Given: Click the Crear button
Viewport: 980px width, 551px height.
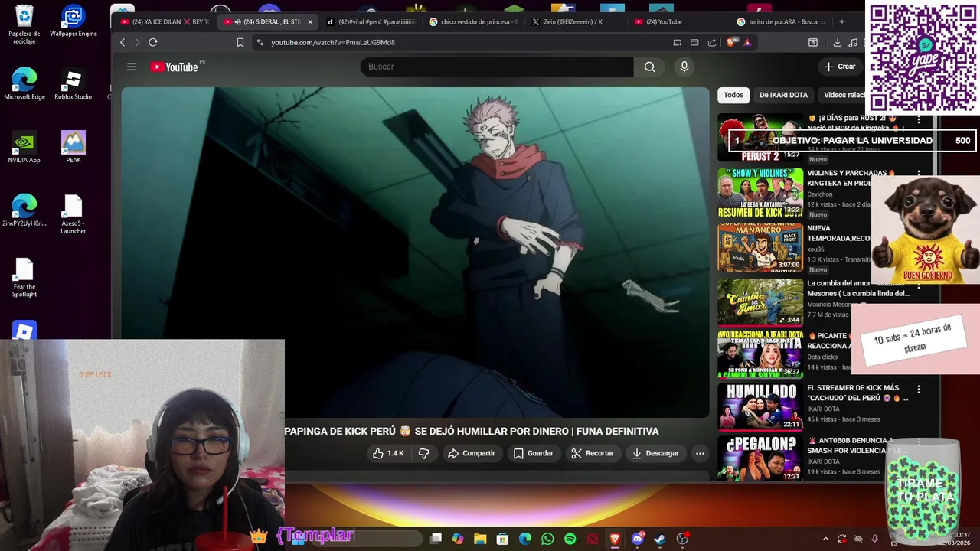Looking at the screenshot, I should [x=840, y=67].
